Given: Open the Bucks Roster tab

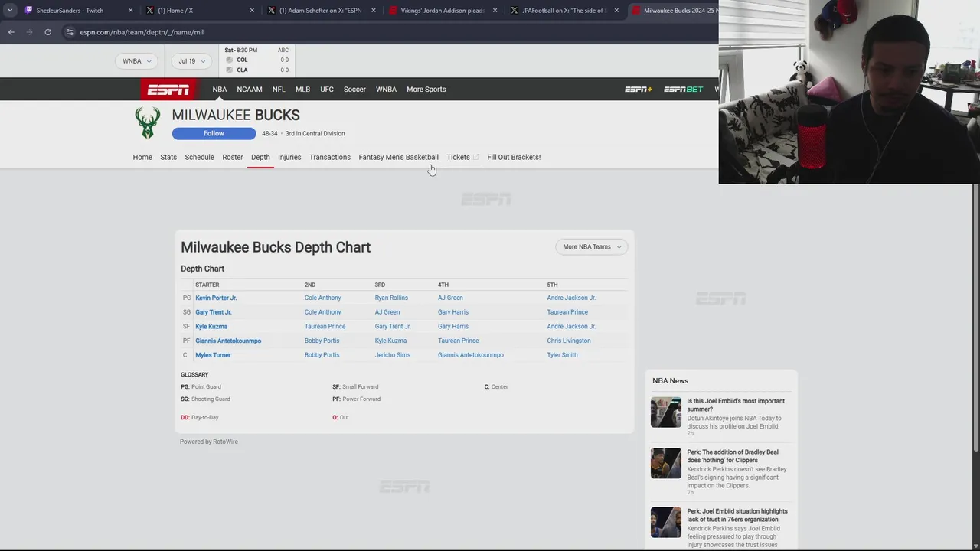Looking at the screenshot, I should pyautogui.click(x=233, y=157).
